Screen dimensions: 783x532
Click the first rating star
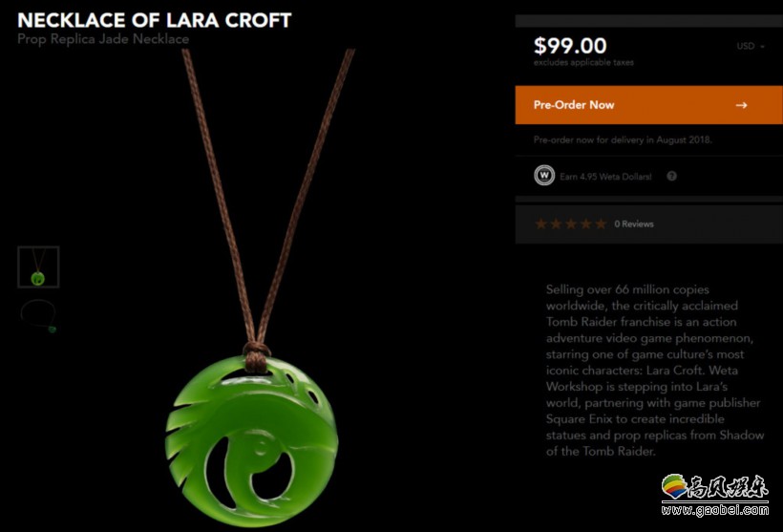click(x=540, y=223)
